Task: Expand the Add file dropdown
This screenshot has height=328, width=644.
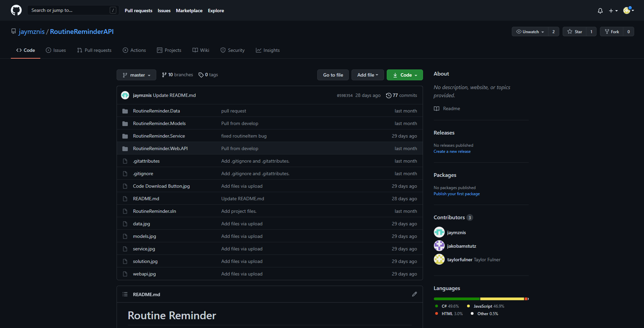Action: [367, 75]
